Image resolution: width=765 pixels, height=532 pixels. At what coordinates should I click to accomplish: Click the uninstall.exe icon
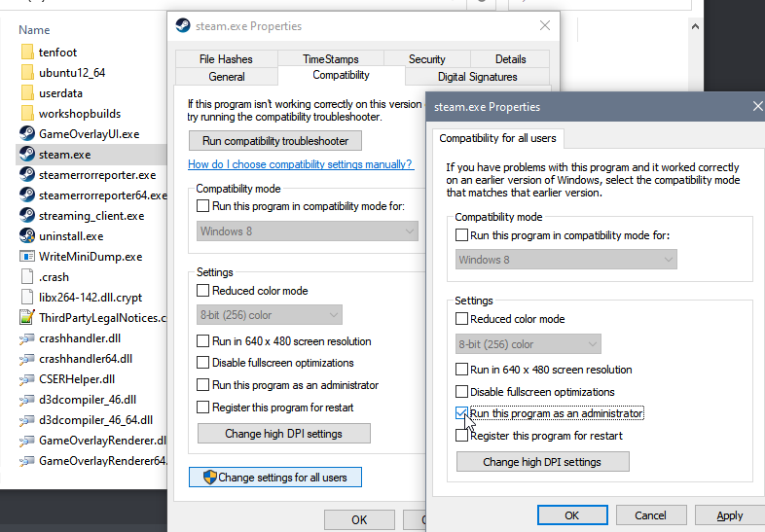(x=27, y=236)
